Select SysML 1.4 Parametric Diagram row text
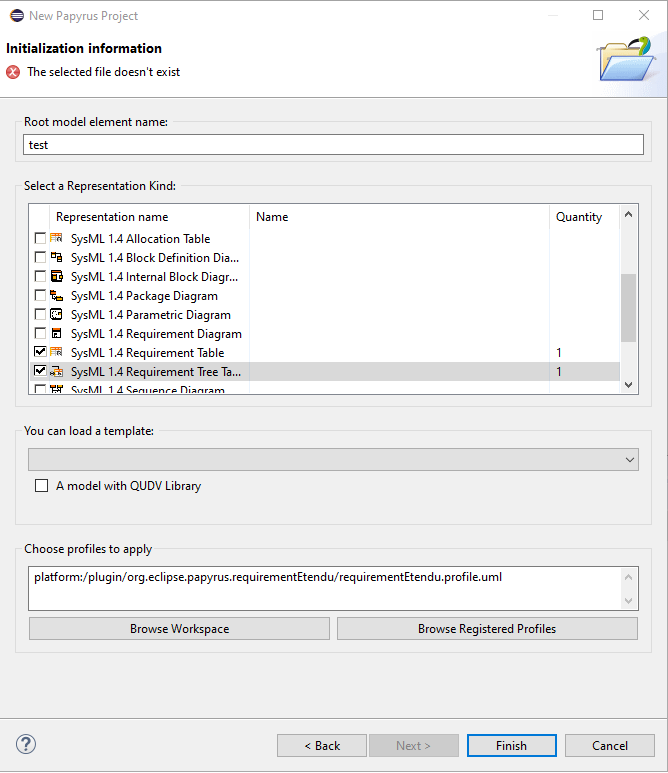Screen dimensions: 668x773 (x=150, y=315)
